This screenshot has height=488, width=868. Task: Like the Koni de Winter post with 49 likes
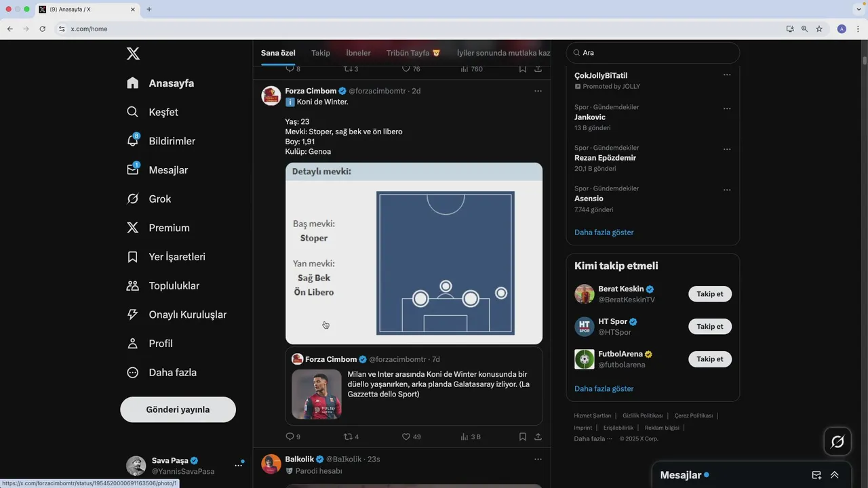tap(412, 436)
